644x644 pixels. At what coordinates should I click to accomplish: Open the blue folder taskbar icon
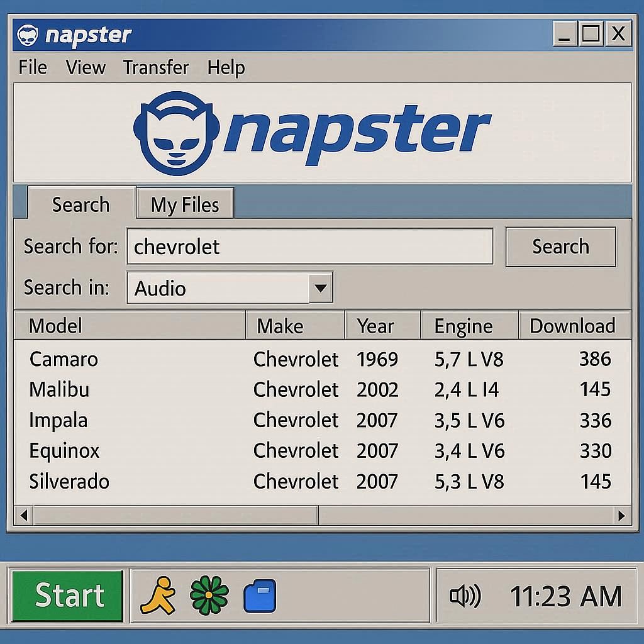tap(260, 596)
